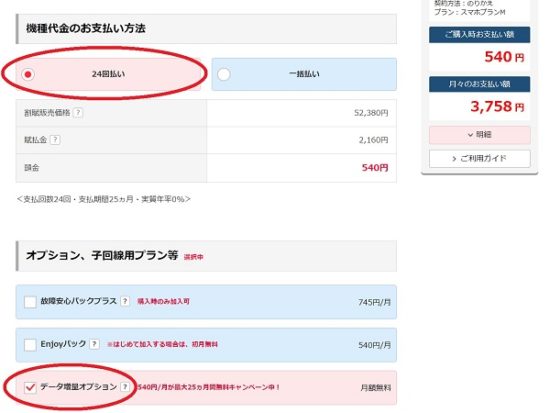Click the help icon beside 賦払金
The image size is (550, 413).
(55, 140)
